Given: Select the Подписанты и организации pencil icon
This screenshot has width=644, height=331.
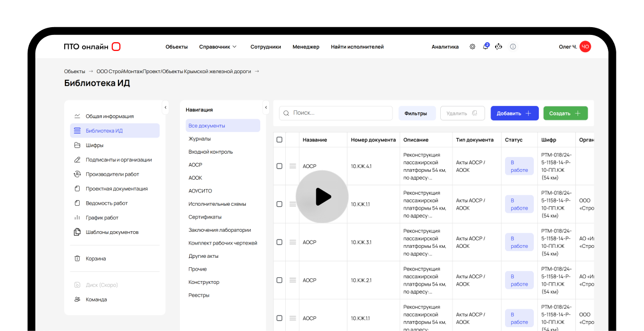Looking at the screenshot, I should click(76, 159).
